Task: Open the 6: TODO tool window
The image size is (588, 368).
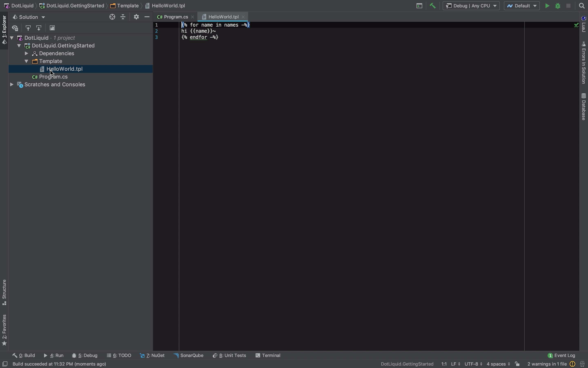Action: [119, 355]
